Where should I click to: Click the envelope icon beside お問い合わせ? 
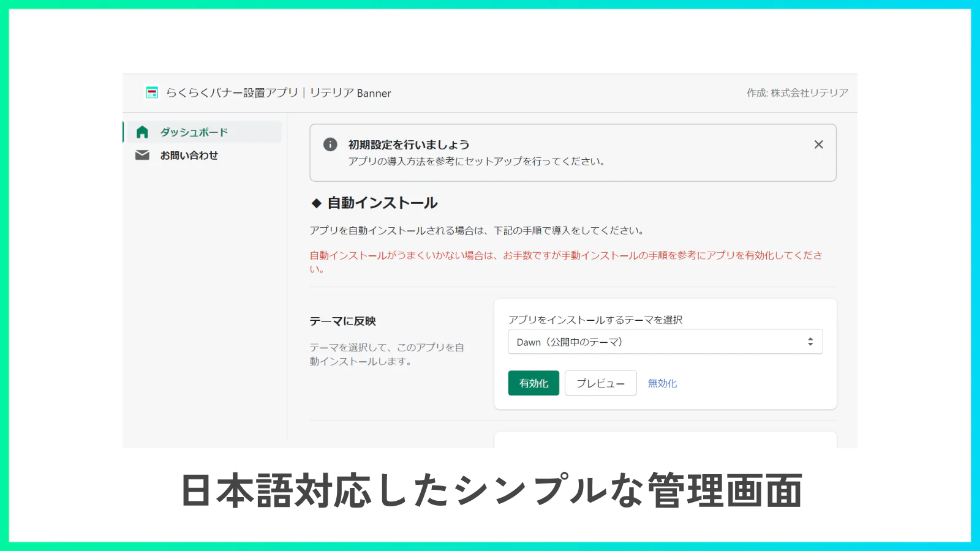[142, 156]
